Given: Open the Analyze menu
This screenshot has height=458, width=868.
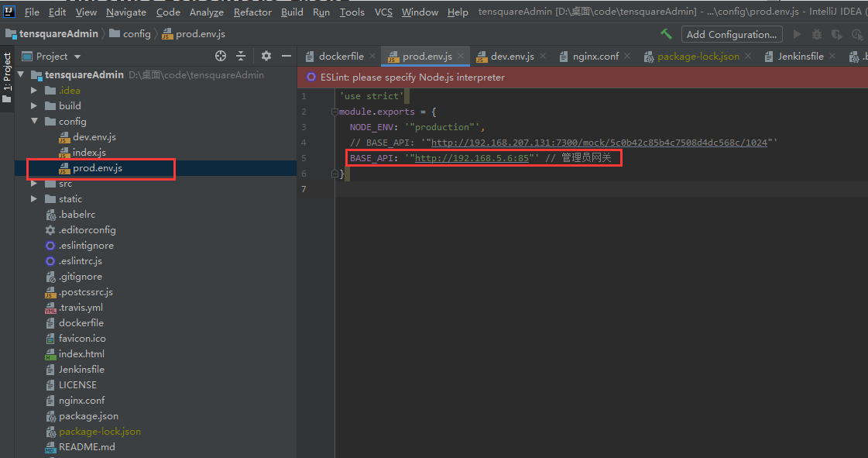Looking at the screenshot, I should click(207, 12).
